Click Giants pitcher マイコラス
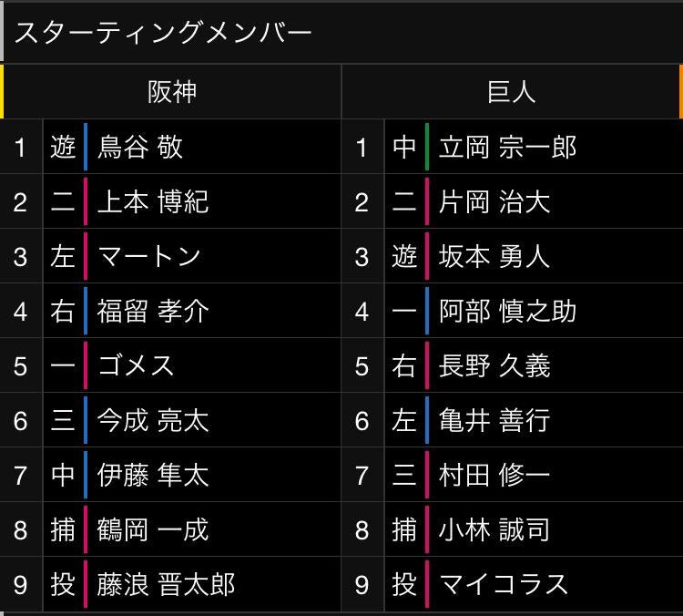 [x=503, y=584]
